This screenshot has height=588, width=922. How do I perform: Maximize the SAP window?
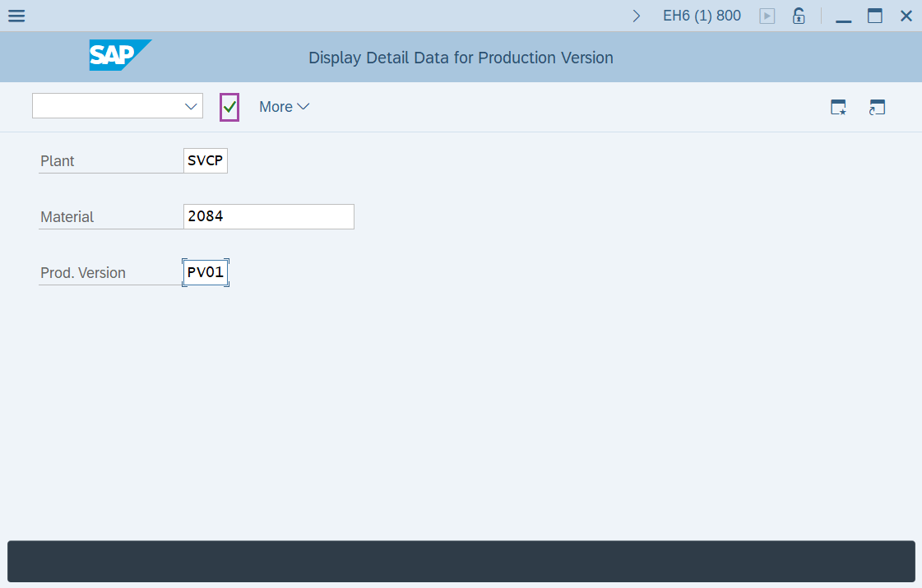(x=874, y=16)
